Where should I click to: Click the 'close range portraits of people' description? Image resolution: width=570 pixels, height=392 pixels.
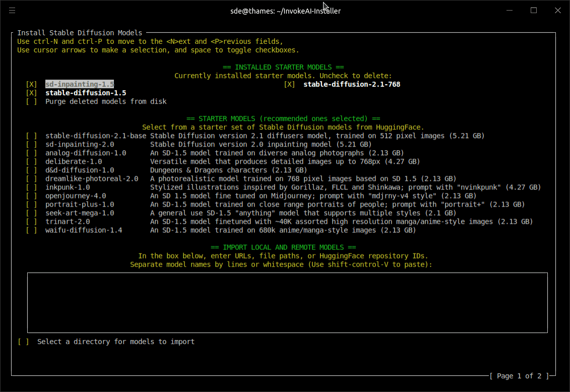coord(337,205)
